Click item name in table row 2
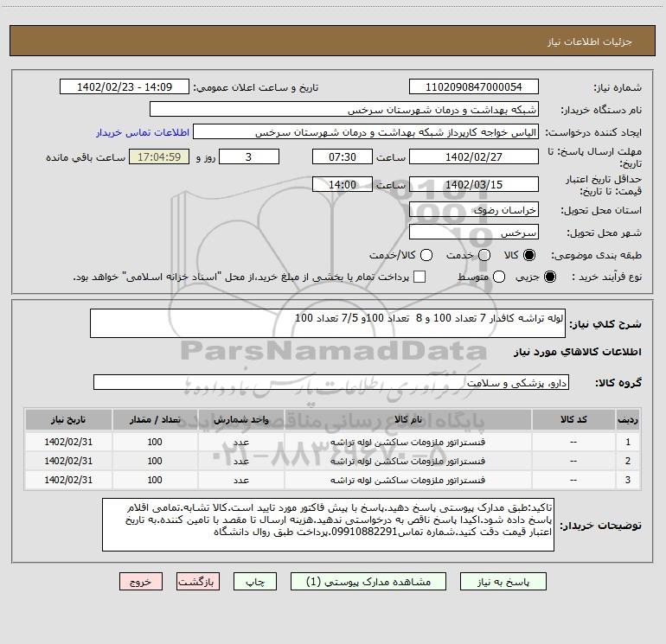Viewport: 666px width, 644px height. (407, 461)
